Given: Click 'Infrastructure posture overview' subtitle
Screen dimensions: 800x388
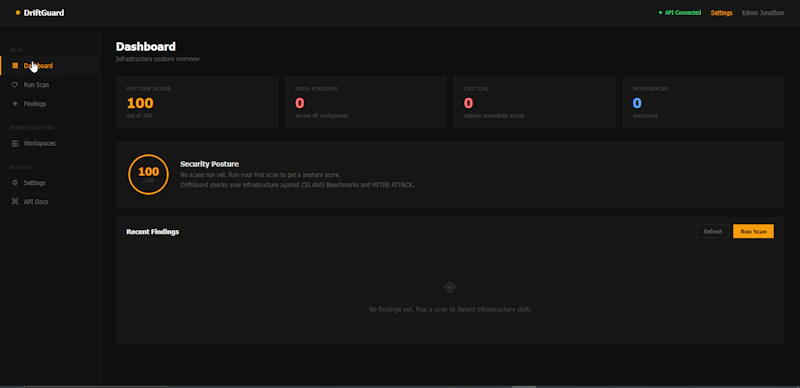Looking at the screenshot, I should click(158, 59).
